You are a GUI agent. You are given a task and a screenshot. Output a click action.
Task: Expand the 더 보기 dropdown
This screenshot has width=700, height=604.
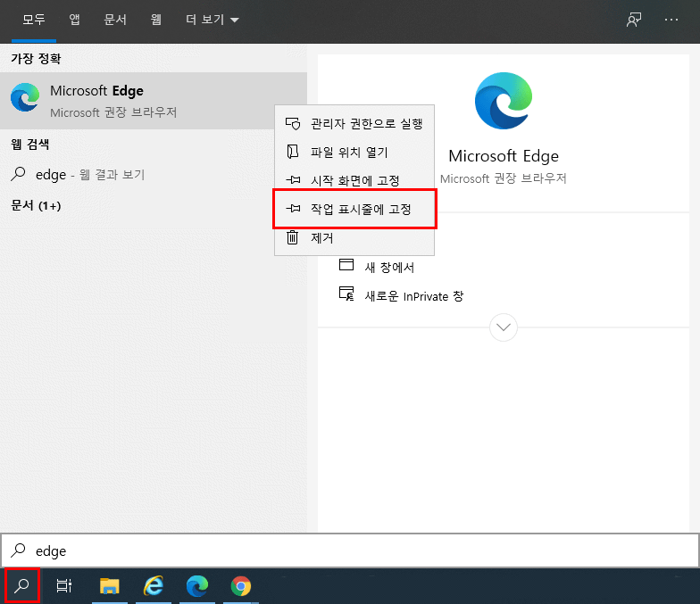coord(212,20)
